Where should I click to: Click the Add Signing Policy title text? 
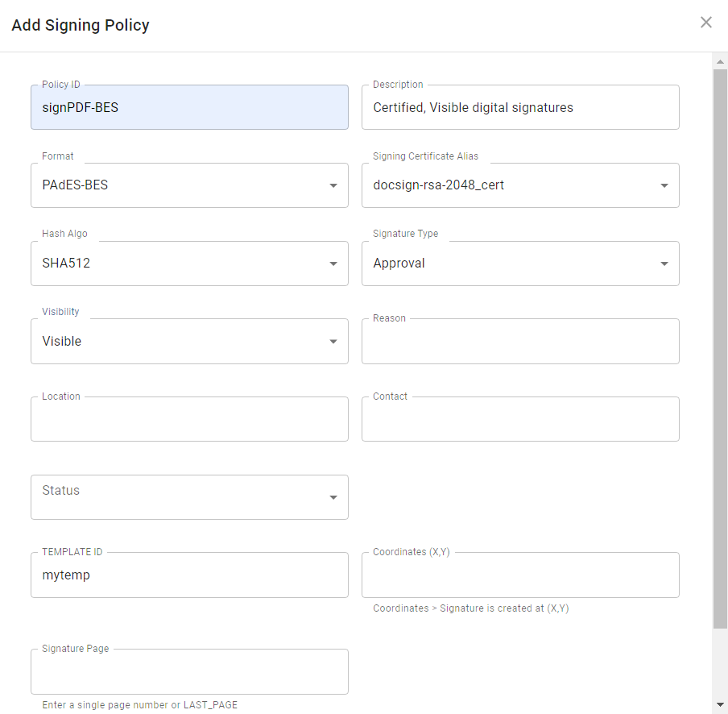pos(81,25)
